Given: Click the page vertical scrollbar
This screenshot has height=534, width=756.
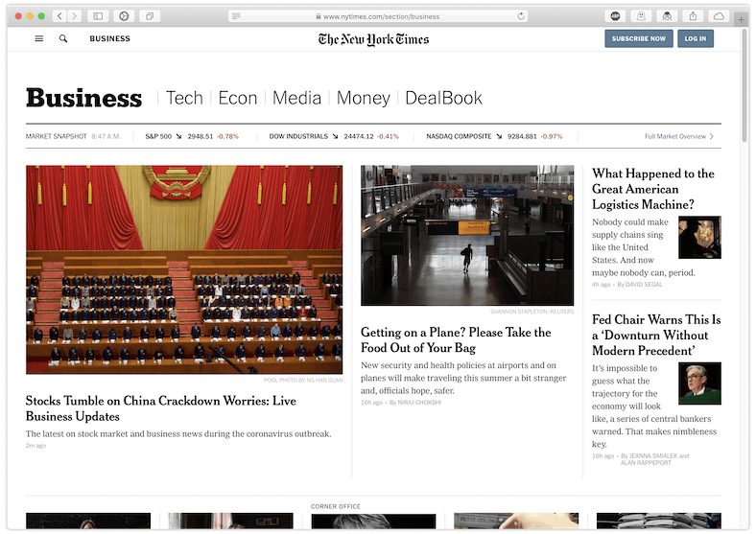Looking at the screenshot, I should point(745,86).
